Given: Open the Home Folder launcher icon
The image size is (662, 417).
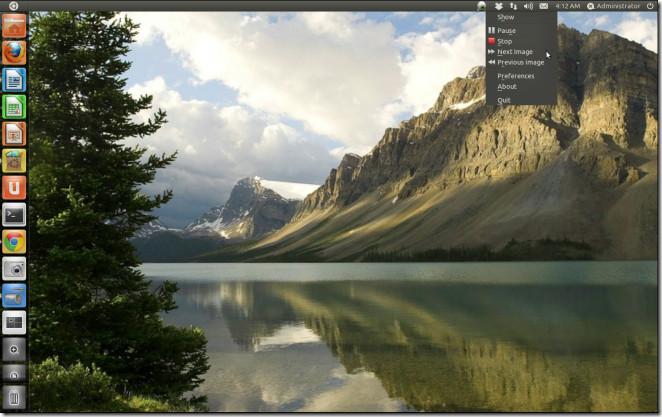Looking at the screenshot, I should click(x=14, y=26).
